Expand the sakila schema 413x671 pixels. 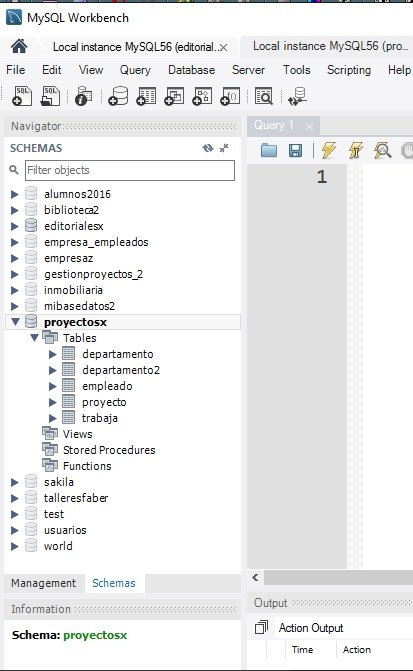(15, 482)
